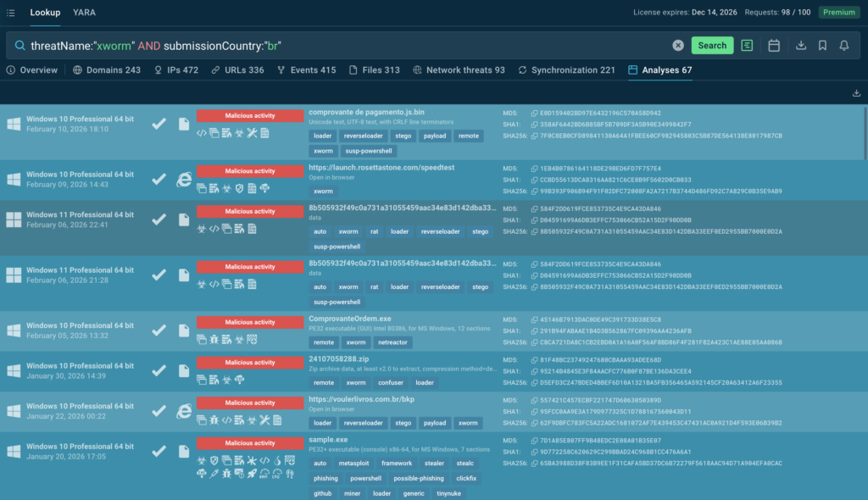Click into the threatName search query field
The height and width of the screenshot is (500, 868).
[x=339, y=46]
